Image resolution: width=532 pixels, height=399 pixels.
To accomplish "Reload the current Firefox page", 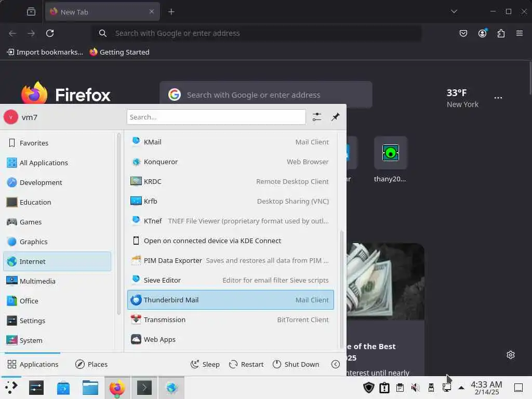I will (50, 33).
